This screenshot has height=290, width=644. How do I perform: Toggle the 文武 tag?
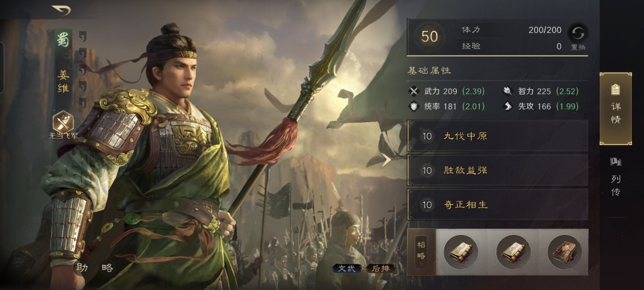pyautogui.click(x=347, y=269)
